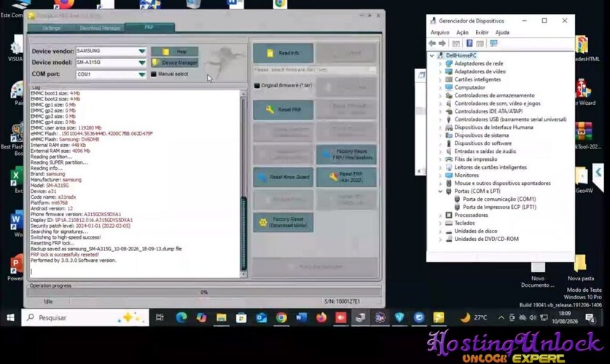Expand Adaptadores de rede
The width and height of the screenshot is (610, 364).
(x=440, y=64)
